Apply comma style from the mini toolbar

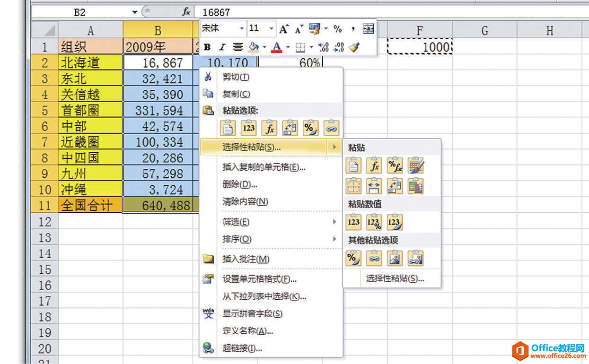tap(353, 29)
